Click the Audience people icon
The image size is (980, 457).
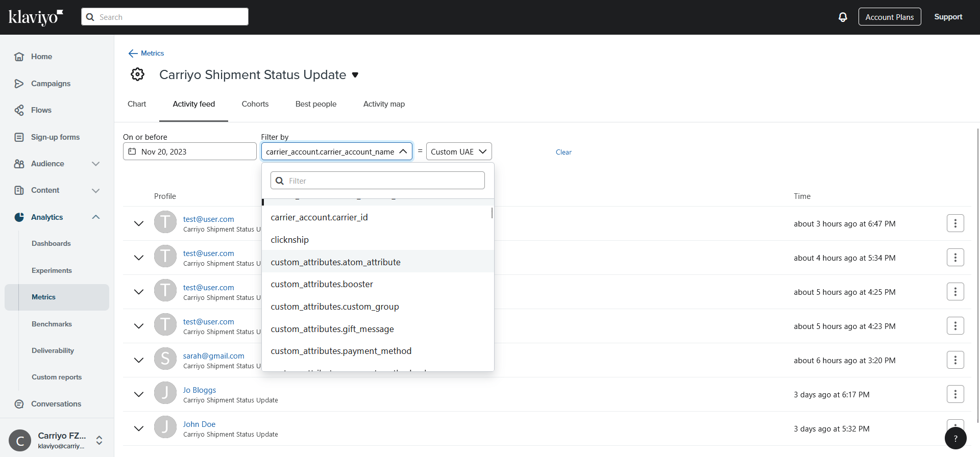pos(19,164)
